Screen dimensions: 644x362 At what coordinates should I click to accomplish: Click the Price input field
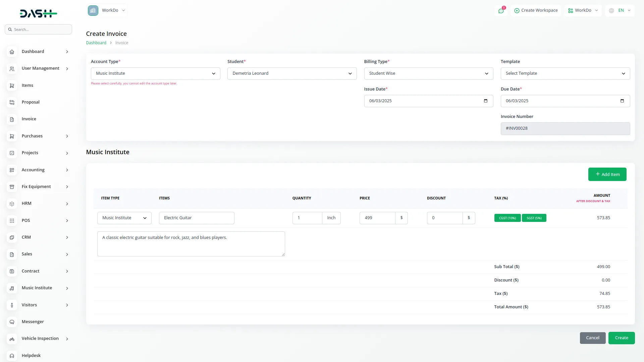point(377,218)
